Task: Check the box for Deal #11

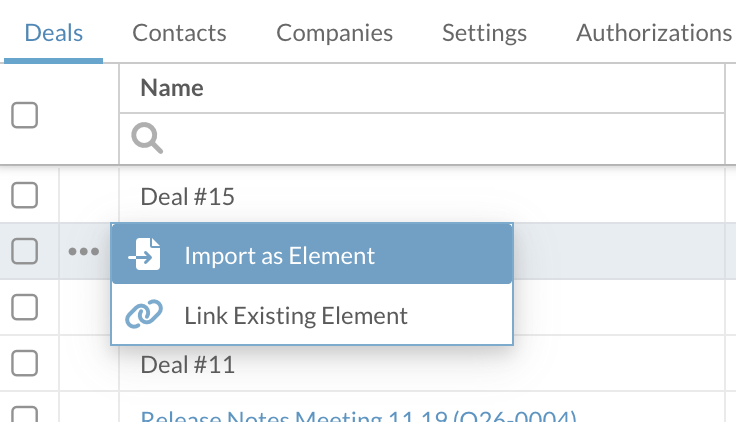Action: tap(24, 363)
